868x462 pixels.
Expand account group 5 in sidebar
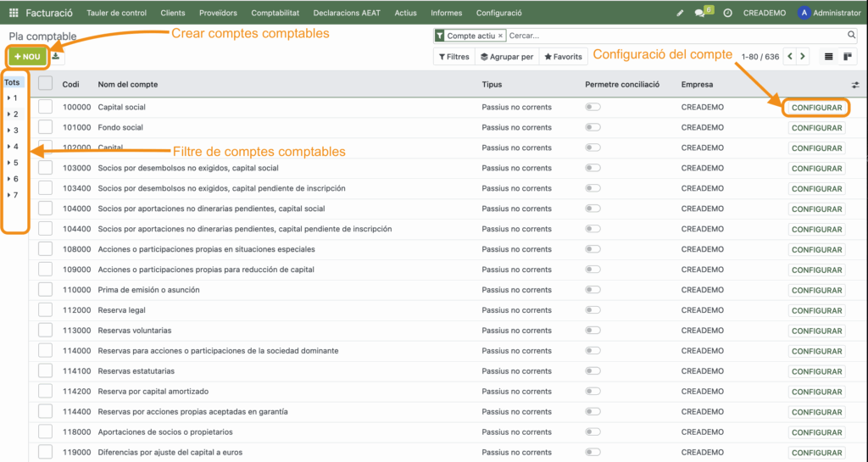(8, 163)
